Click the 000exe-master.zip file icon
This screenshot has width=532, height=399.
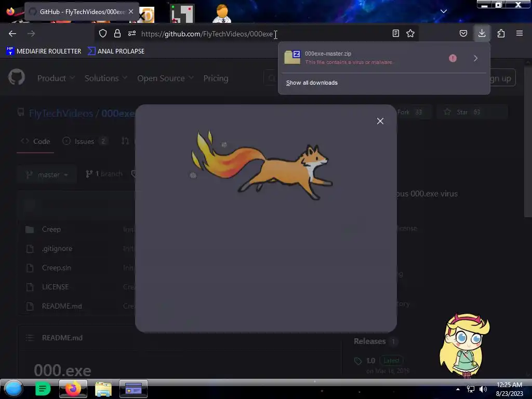292,57
